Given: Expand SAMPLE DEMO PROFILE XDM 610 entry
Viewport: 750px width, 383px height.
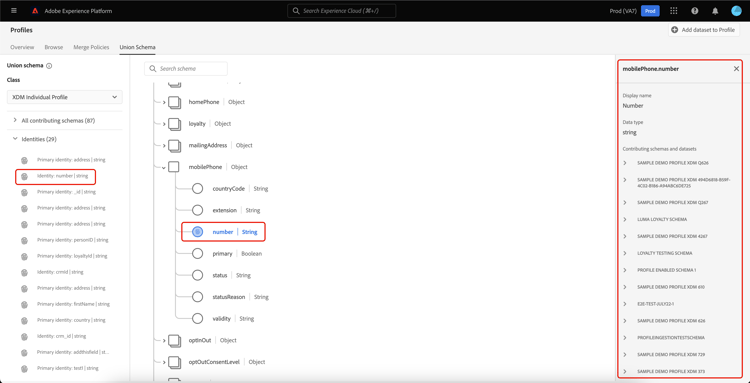Looking at the screenshot, I should point(625,287).
